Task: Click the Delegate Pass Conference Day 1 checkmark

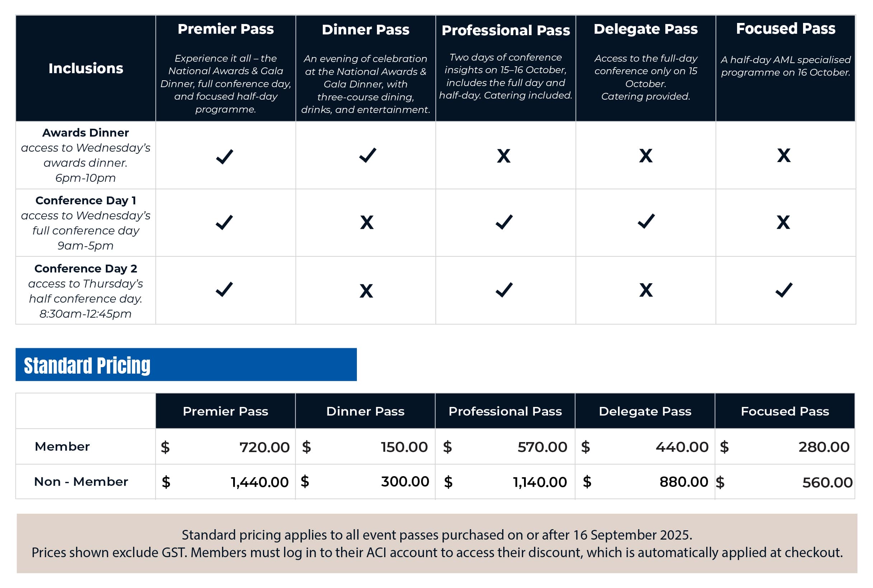Action: click(646, 221)
